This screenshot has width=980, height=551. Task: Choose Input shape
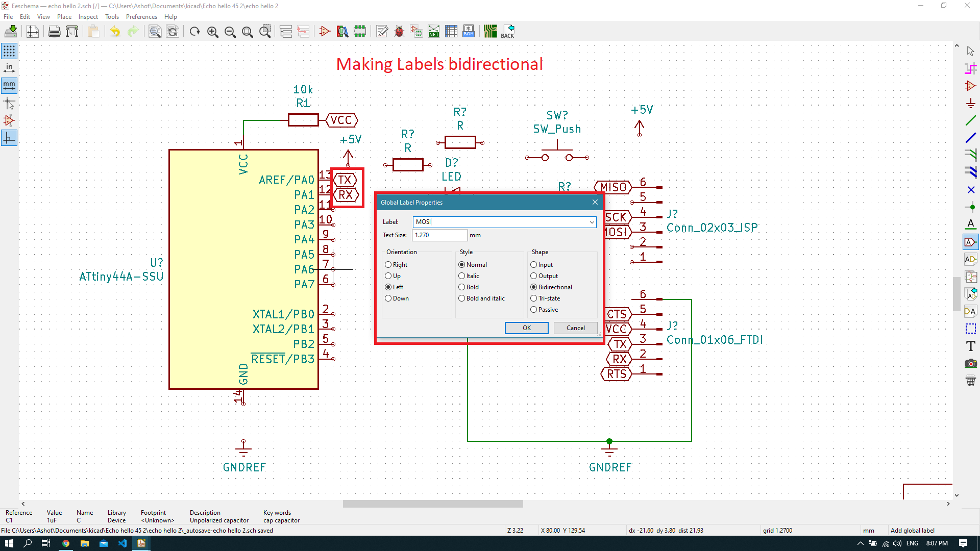(542, 265)
